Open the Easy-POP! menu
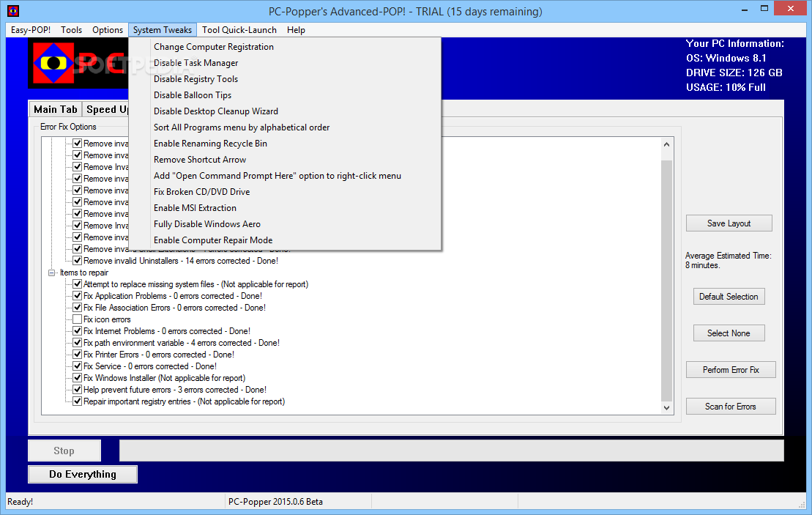 pyautogui.click(x=31, y=30)
